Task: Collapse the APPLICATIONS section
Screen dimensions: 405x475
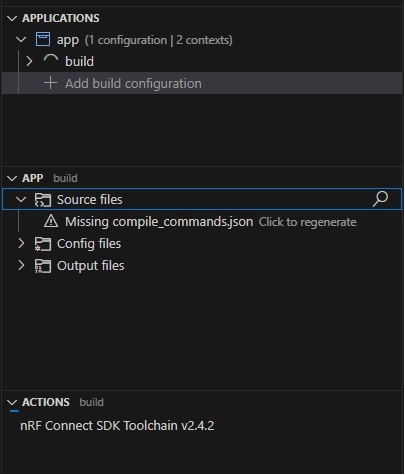Action: (x=12, y=18)
